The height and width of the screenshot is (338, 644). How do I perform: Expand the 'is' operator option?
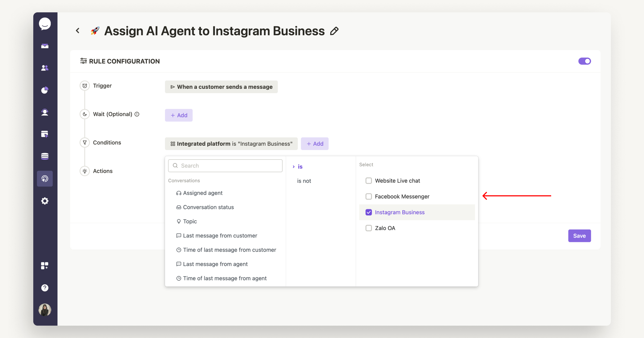point(300,166)
